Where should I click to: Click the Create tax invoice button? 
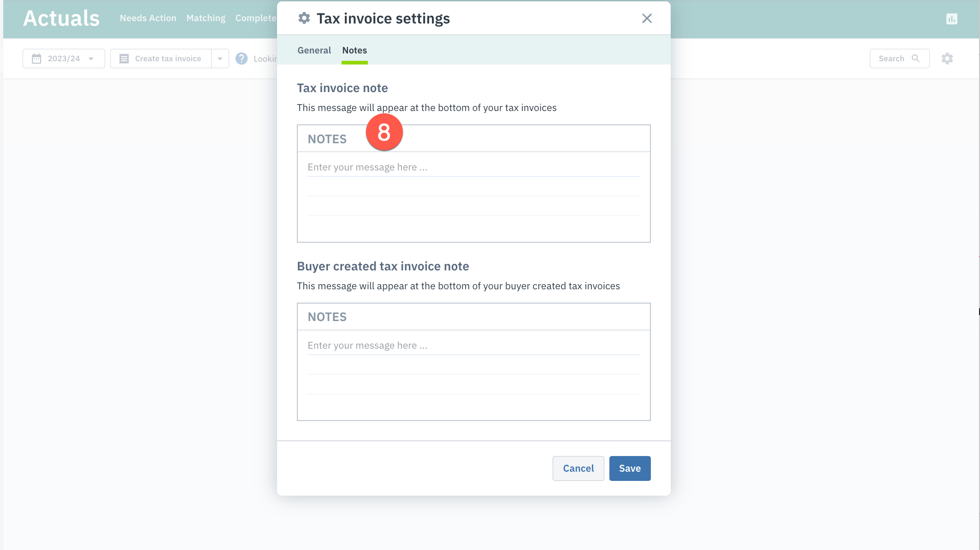tap(161, 59)
